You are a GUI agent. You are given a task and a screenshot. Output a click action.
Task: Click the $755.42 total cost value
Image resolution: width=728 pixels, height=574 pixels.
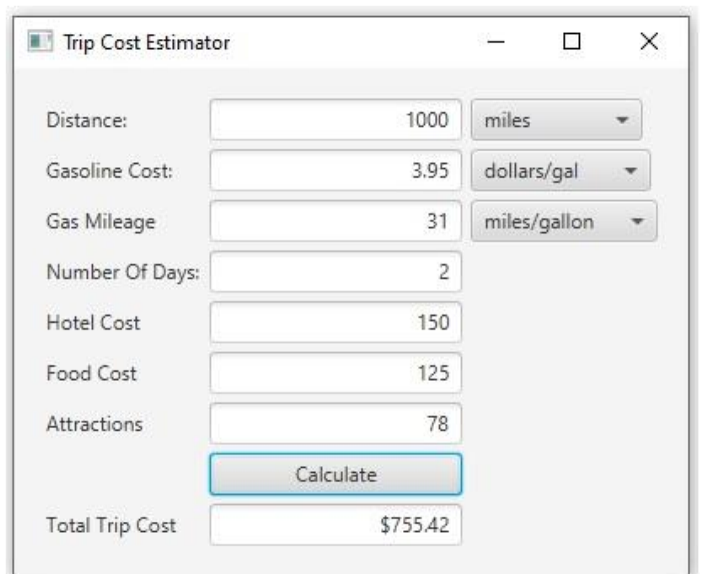pyautogui.click(x=426, y=523)
